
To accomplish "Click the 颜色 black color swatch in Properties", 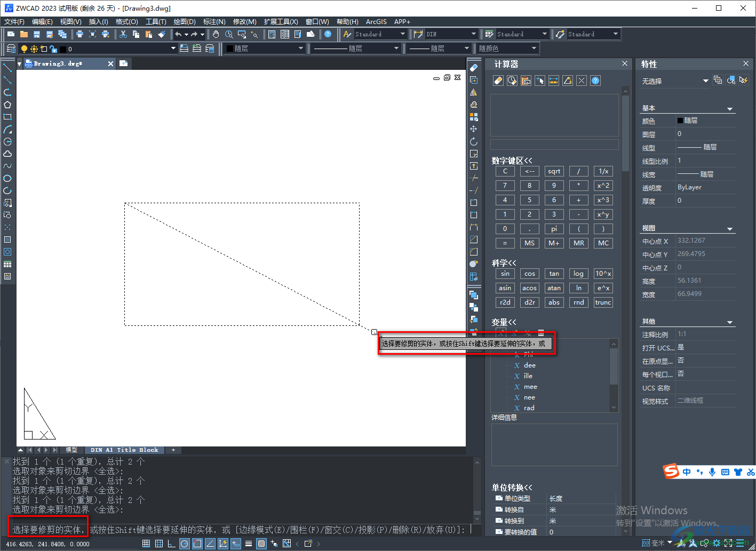I will point(680,121).
